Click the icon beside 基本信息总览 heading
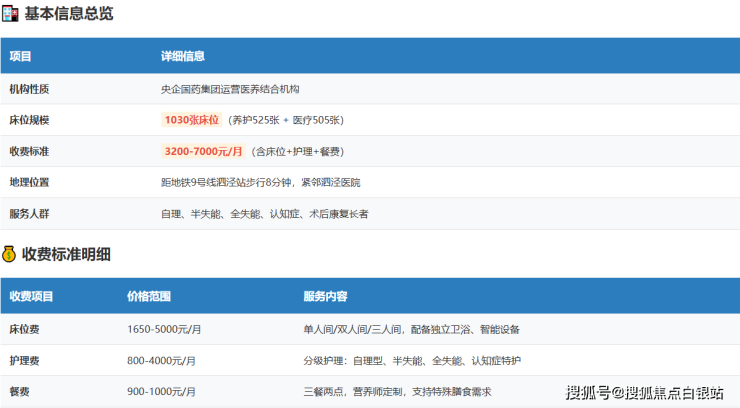The image size is (740, 408). 9,14
